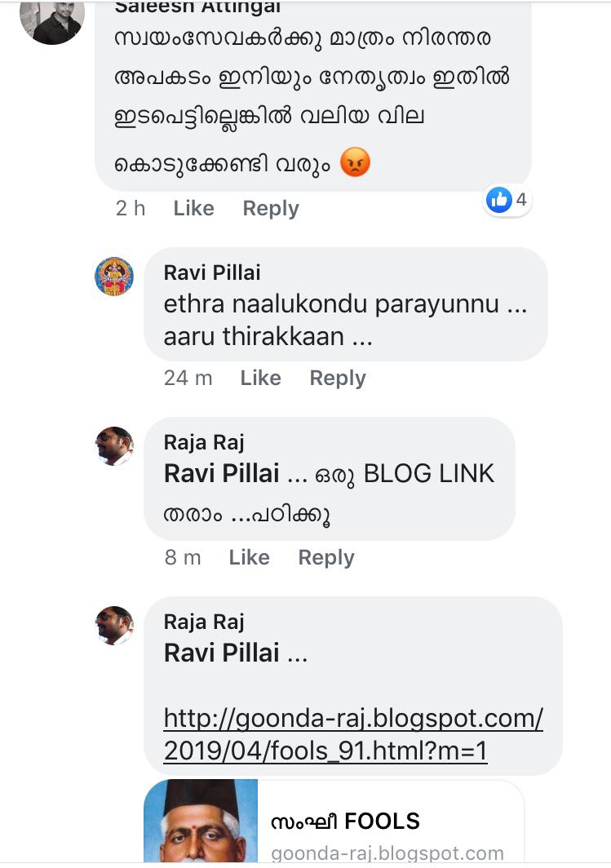Viewport: 611px width, 868px height.
Task: Click the angry face emoji in the comment
Action: tap(355, 163)
